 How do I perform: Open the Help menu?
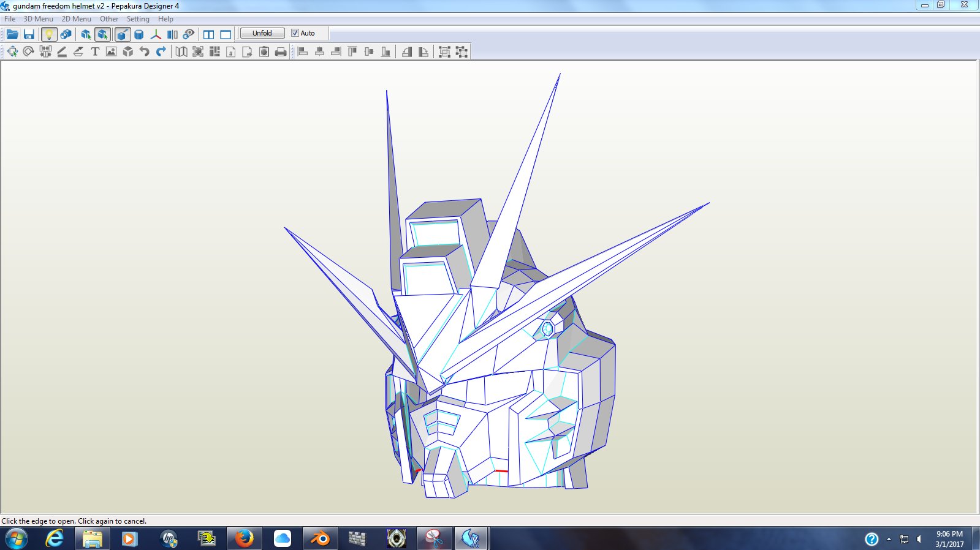165,19
